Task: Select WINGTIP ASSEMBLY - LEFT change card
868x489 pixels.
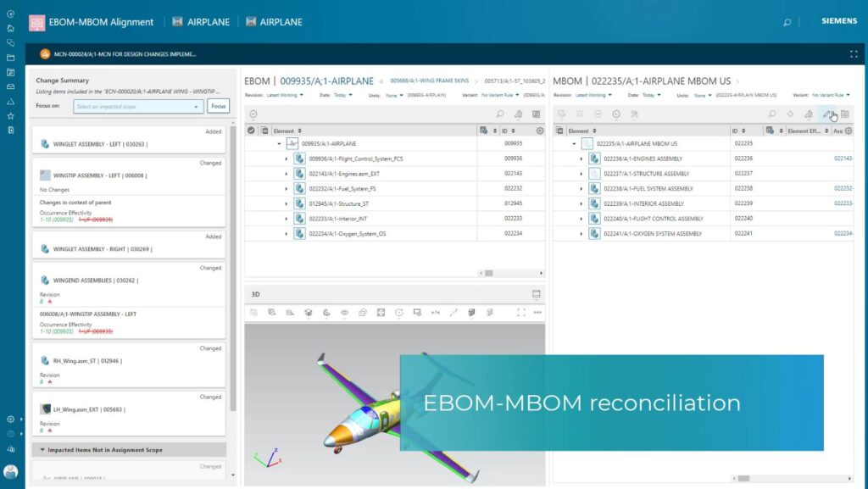Action: coord(129,192)
